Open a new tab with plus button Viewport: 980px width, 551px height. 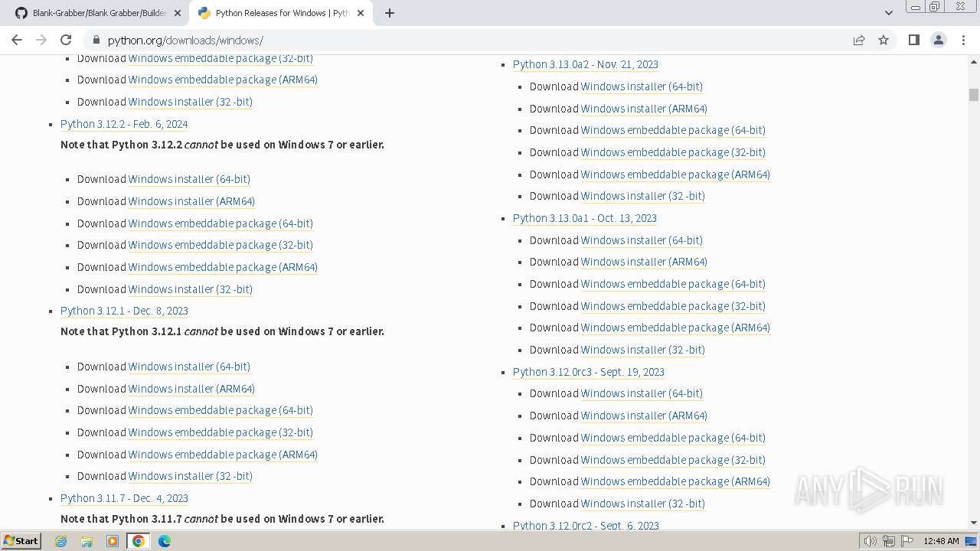[x=390, y=13]
